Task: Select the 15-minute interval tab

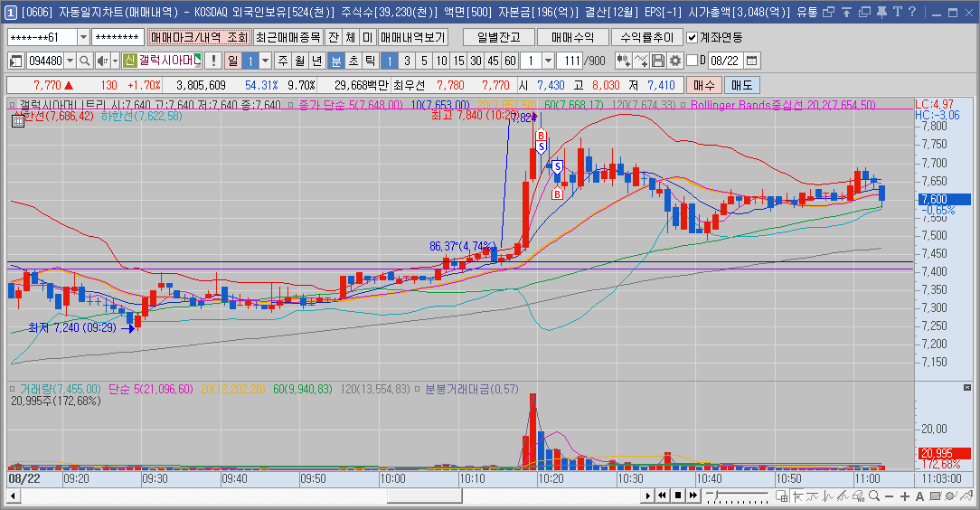Action: pos(458,61)
